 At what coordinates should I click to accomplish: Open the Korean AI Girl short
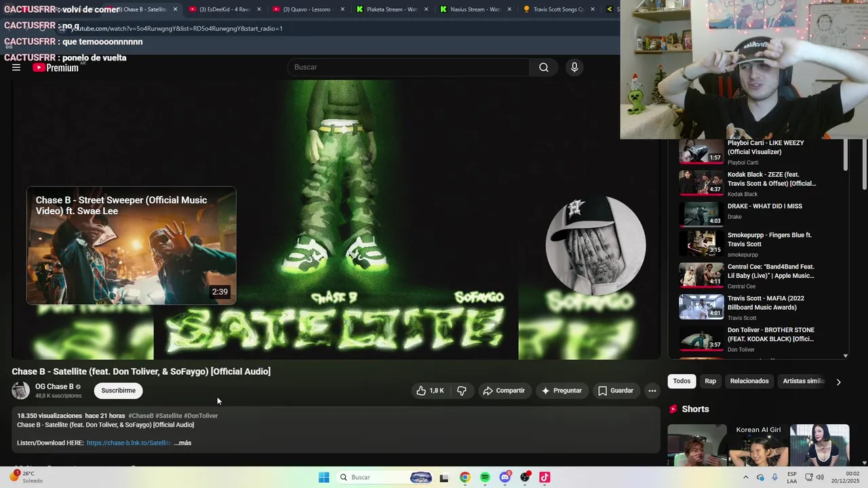[x=758, y=445]
